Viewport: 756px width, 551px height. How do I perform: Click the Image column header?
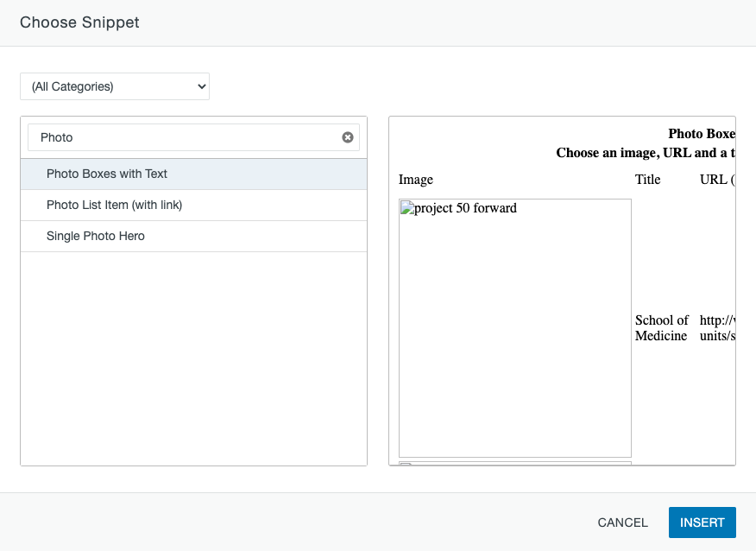pos(416,180)
